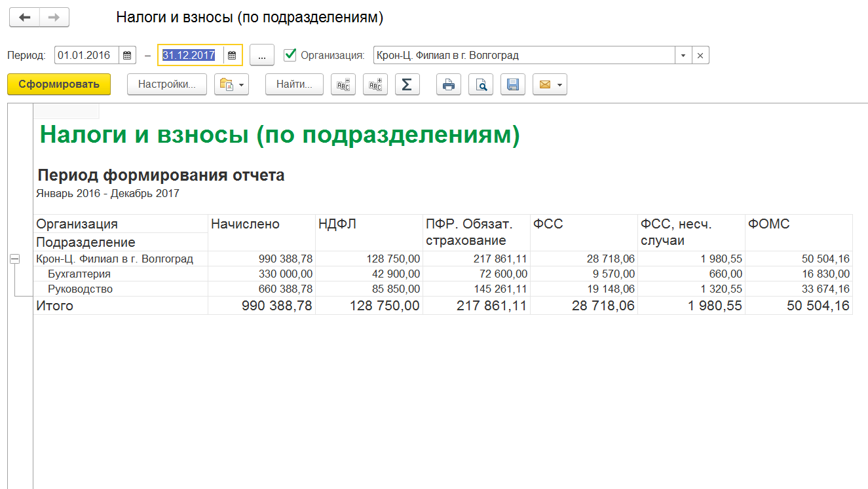Select the Руководство row label
The image size is (868, 489).
(80, 289)
